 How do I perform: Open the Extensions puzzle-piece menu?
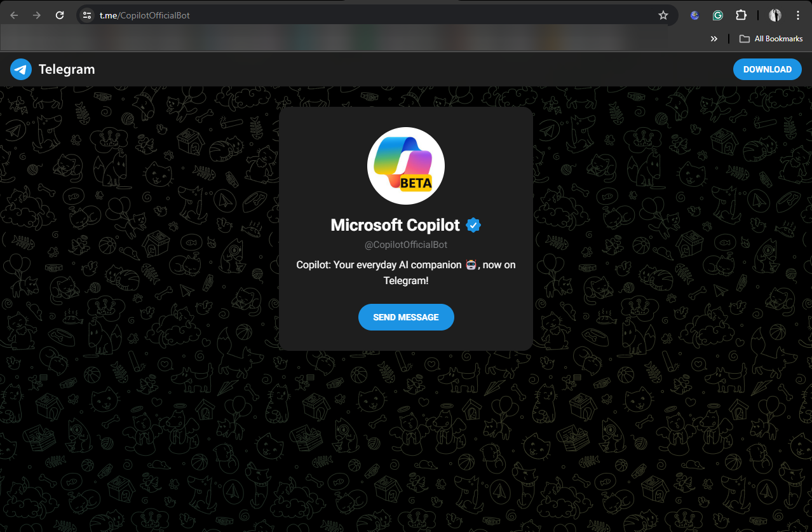pos(741,15)
